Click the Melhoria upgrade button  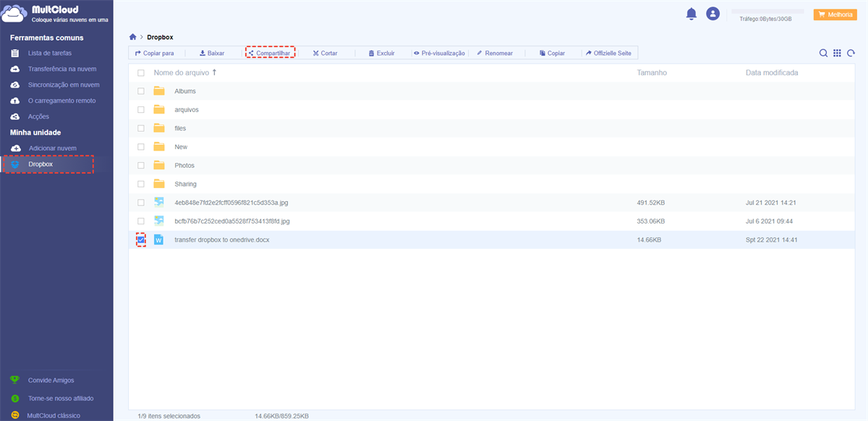coord(835,14)
